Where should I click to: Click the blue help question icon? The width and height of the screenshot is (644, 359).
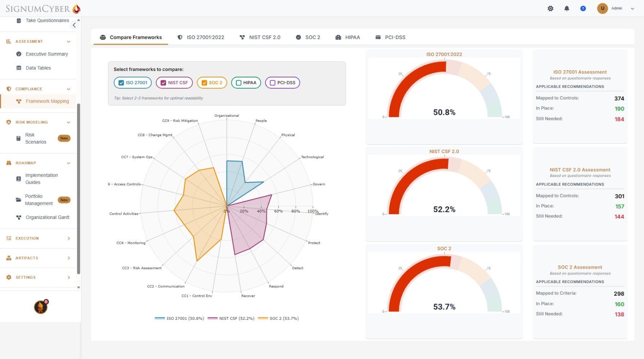pyautogui.click(x=583, y=8)
